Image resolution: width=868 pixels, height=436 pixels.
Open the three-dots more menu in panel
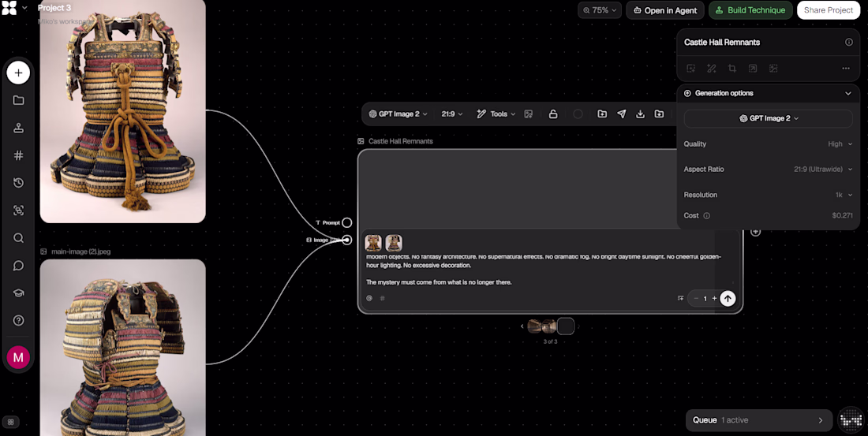(846, 69)
